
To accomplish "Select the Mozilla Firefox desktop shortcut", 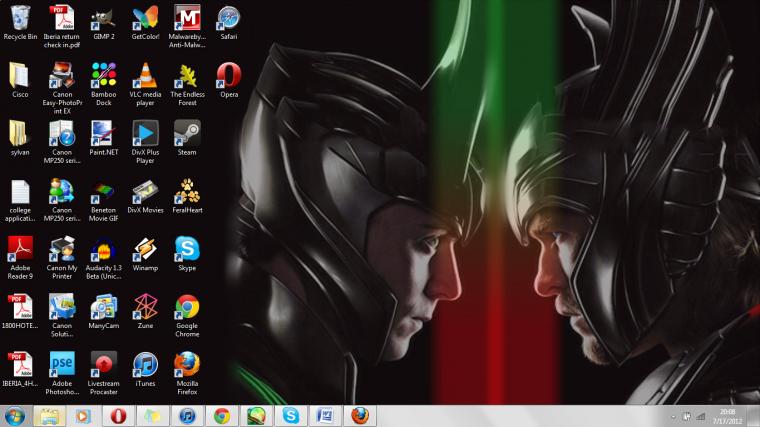I will click(187, 373).
